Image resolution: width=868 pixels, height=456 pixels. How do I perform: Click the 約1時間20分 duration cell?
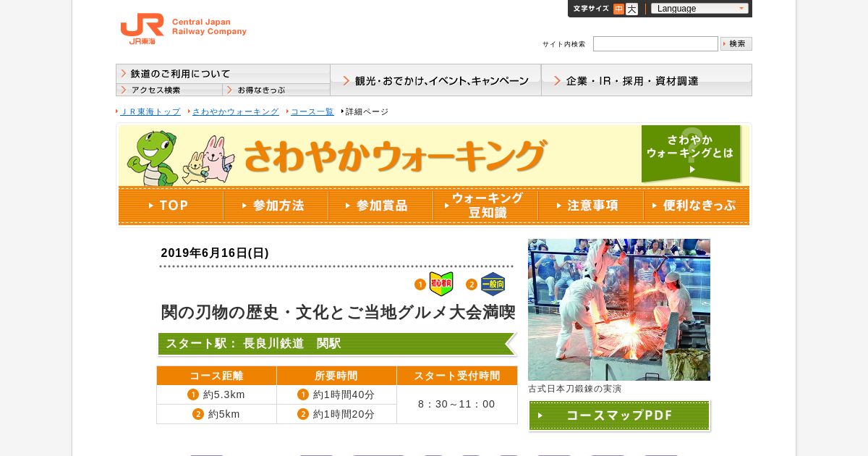(336, 414)
